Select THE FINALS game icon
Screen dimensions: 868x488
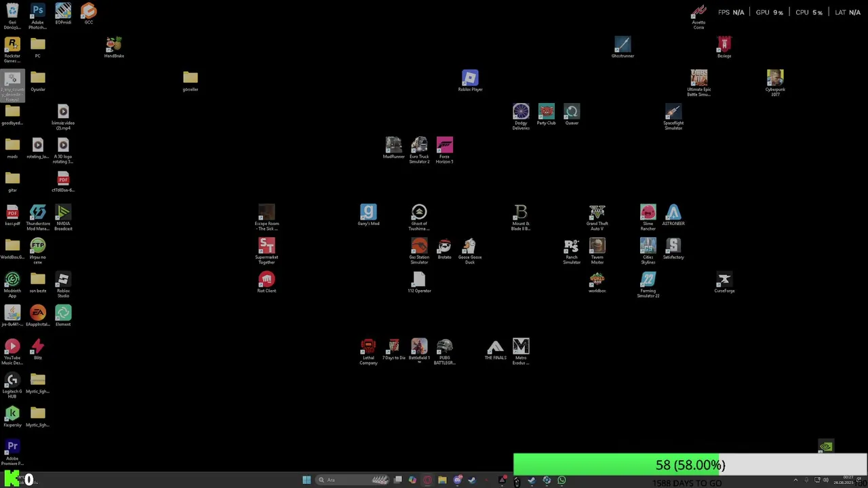point(496,350)
